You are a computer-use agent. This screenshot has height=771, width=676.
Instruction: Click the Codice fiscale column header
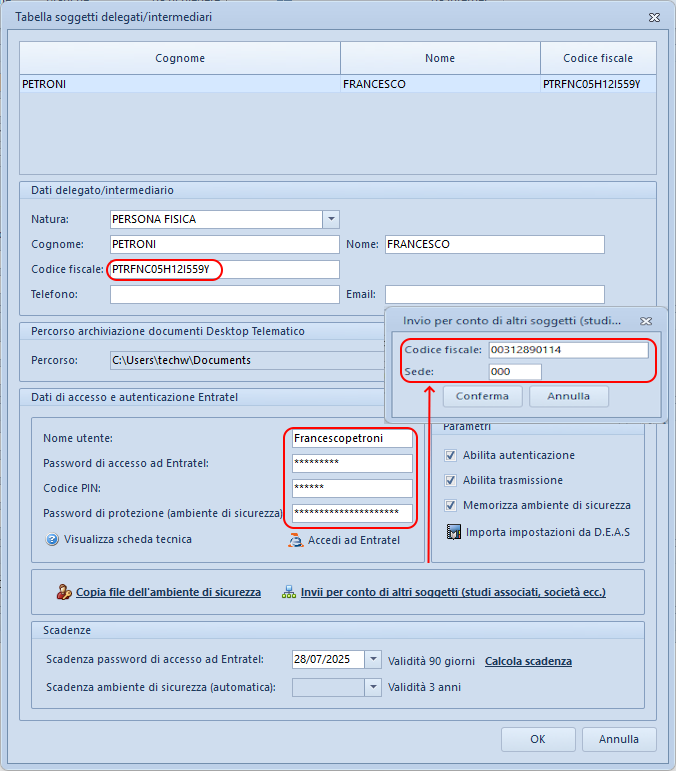pos(597,58)
